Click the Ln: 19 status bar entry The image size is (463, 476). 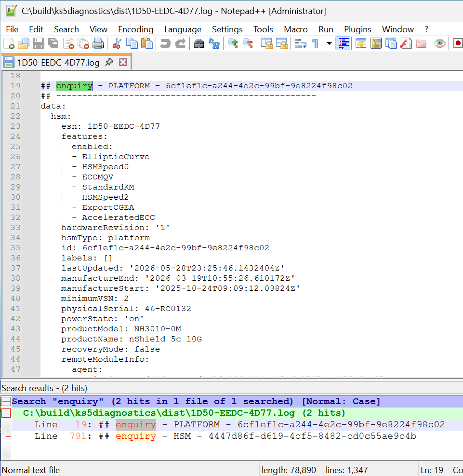tap(432, 470)
